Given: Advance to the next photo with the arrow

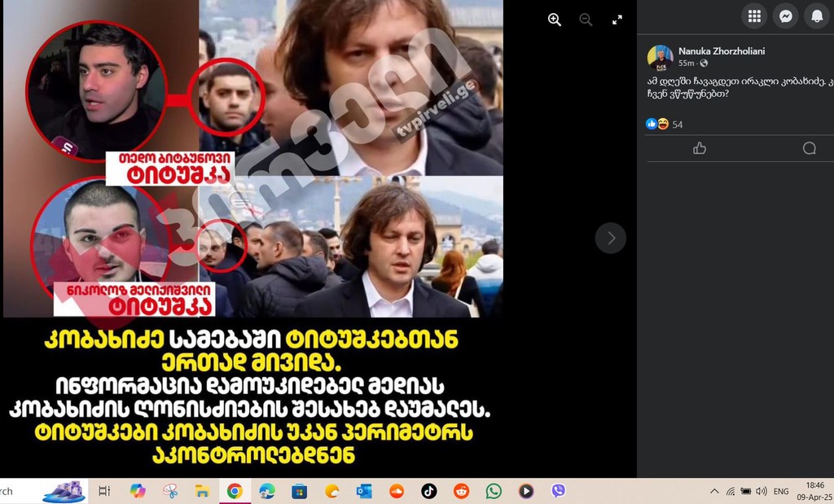Looking at the screenshot, I should click(611, 238).
